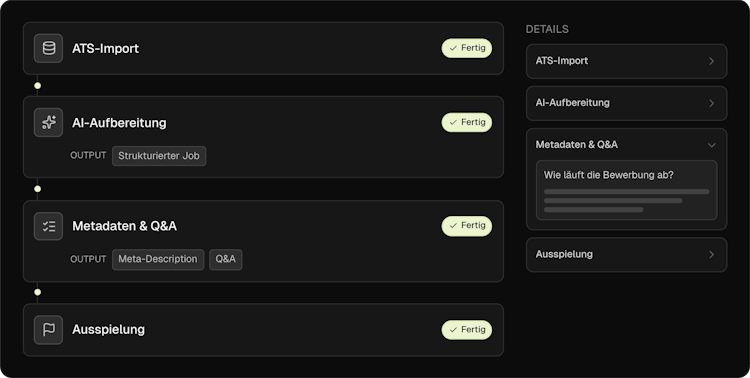Click the Fertig status on Metadaten & Q&A step
This screenshot has height=378, width=750.
click(467, 226)
